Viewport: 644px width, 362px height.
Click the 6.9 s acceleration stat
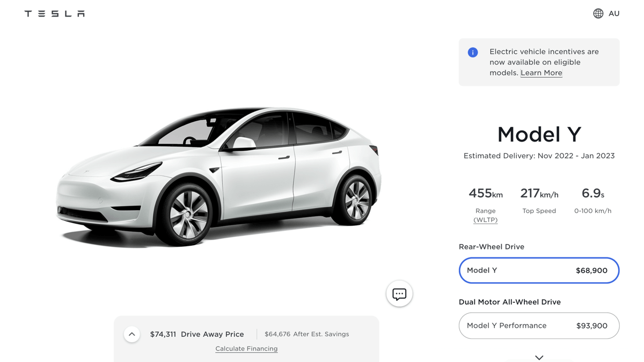tap(593, 200)
